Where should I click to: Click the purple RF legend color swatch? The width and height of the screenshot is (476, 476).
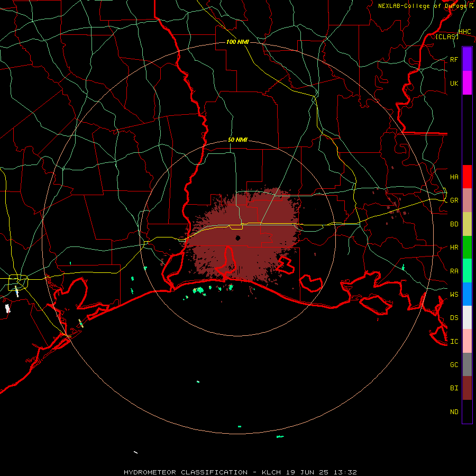[x=467, y=59]
